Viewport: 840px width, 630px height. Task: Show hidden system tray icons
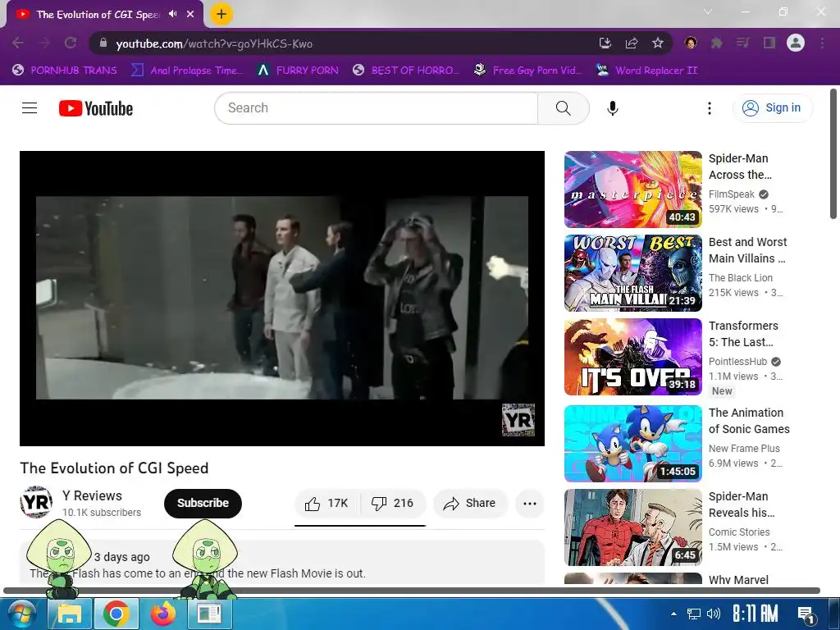(x=674, y=614)
